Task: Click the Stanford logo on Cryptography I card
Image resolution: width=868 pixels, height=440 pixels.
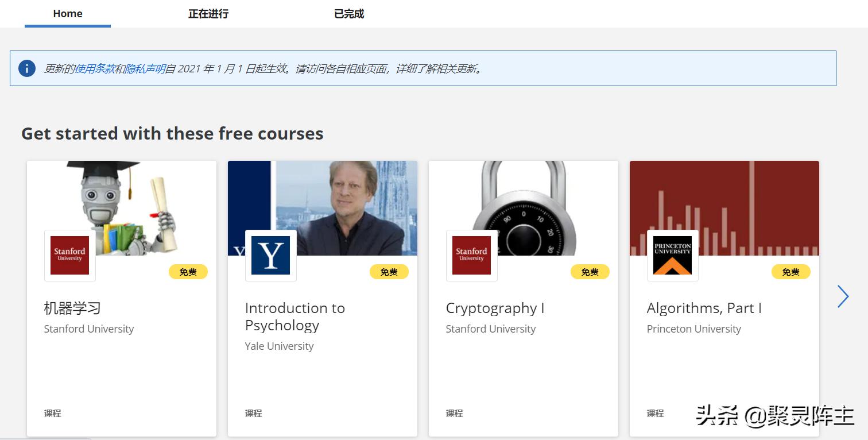Action: point(472,255)
